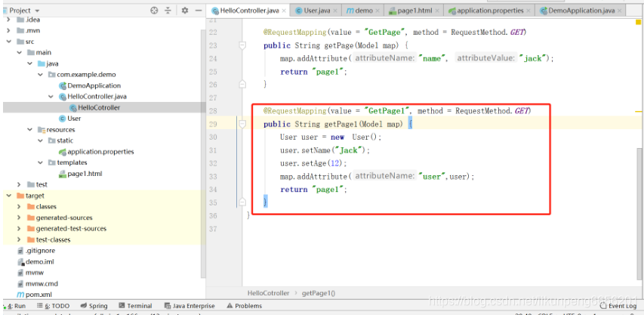Select demo.iml file
The height and width of the screenshot is (315, 644).
coord(35,261)
